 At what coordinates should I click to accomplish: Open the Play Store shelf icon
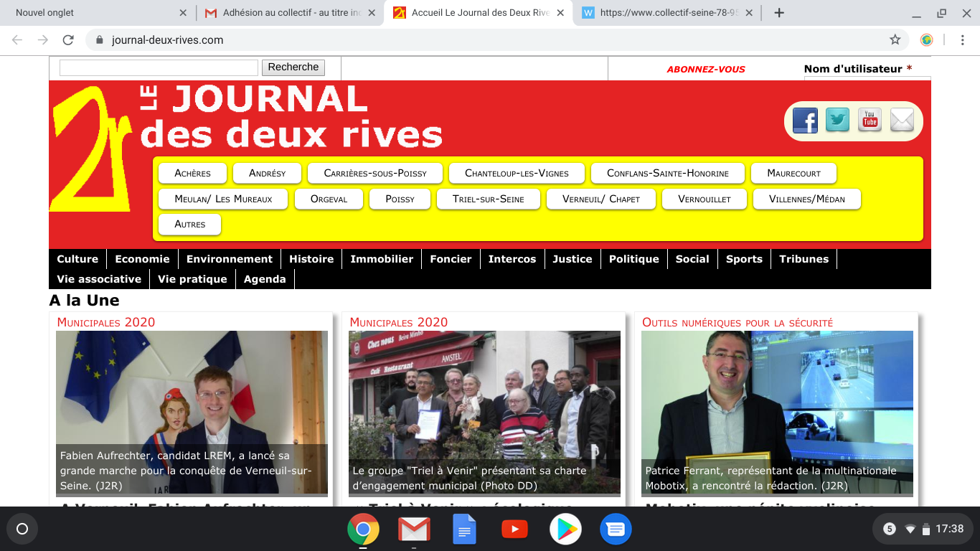(x=565, y=530)
